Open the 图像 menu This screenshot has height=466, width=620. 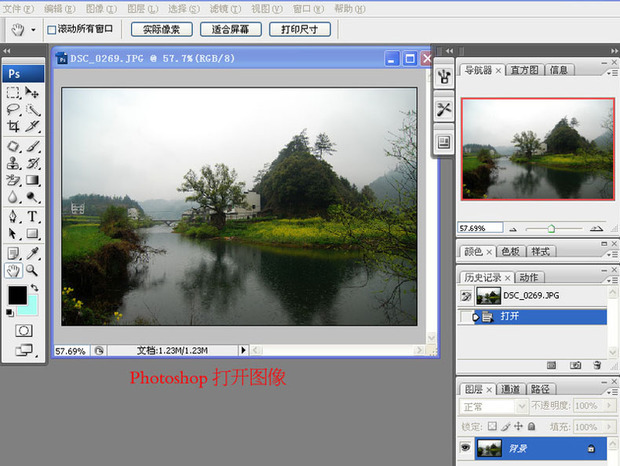[101, 9]
